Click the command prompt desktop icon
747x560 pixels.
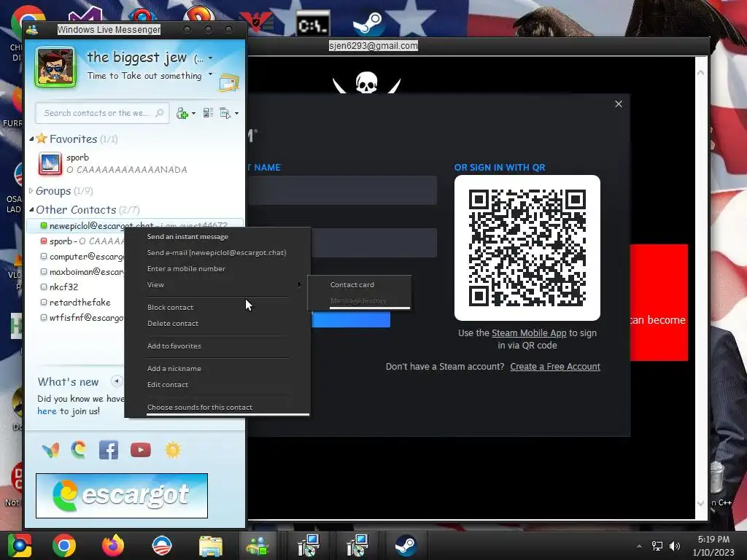[313, 24]
